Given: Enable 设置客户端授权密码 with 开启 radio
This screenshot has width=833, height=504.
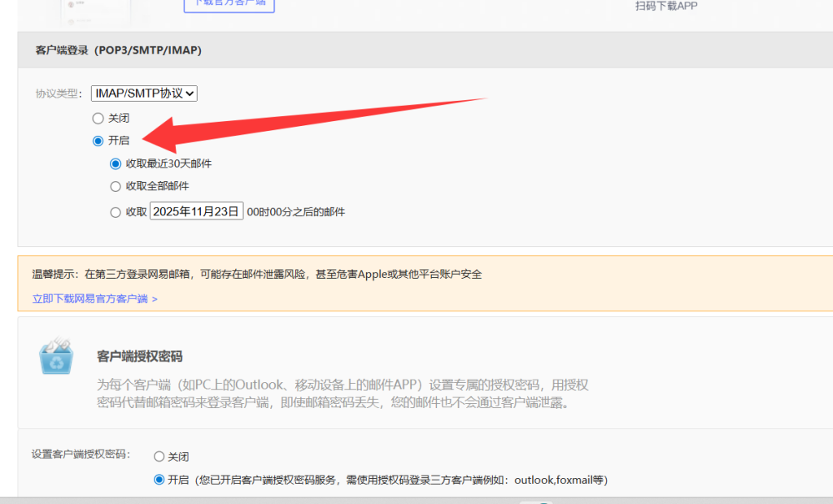Looking at the screenshot, I should coord(159,480).
